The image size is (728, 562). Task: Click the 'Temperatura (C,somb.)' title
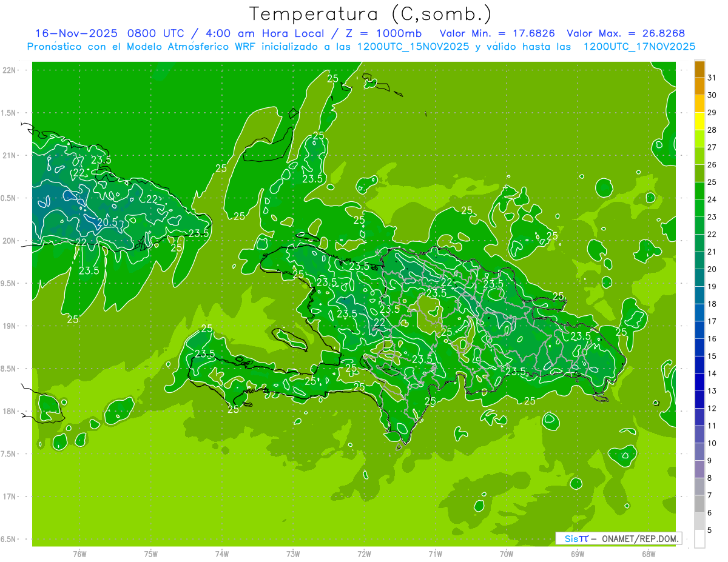[x=371, y=14]
